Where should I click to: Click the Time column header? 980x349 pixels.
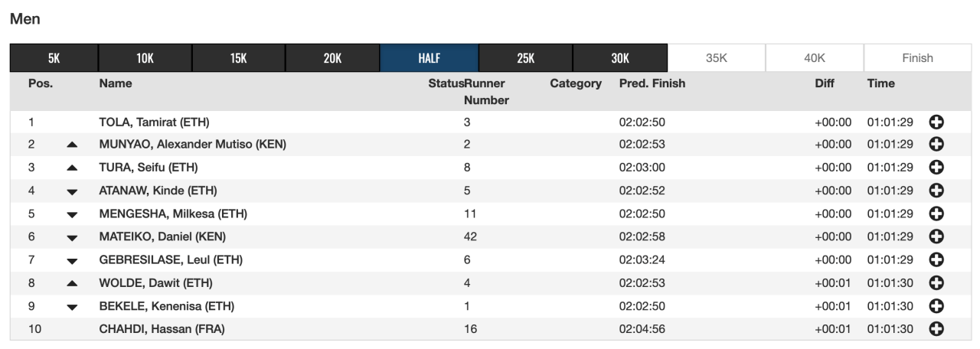click(880, 83)
